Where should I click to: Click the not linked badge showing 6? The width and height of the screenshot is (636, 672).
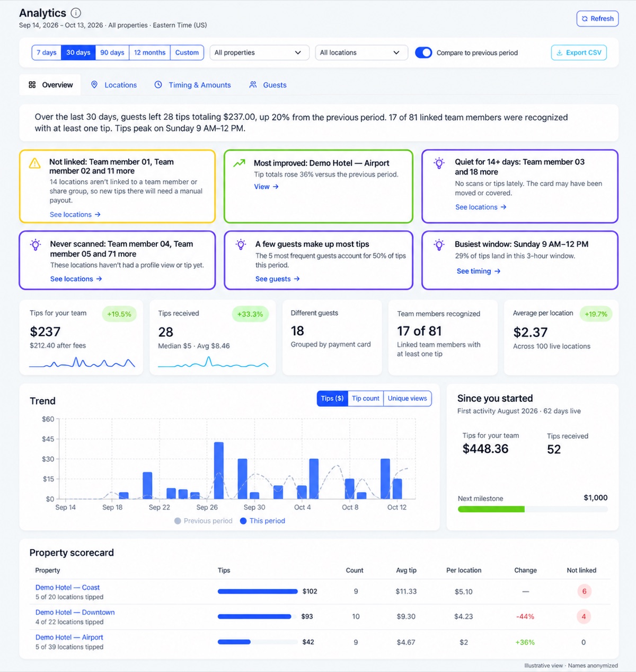click(x=584, y=591)
